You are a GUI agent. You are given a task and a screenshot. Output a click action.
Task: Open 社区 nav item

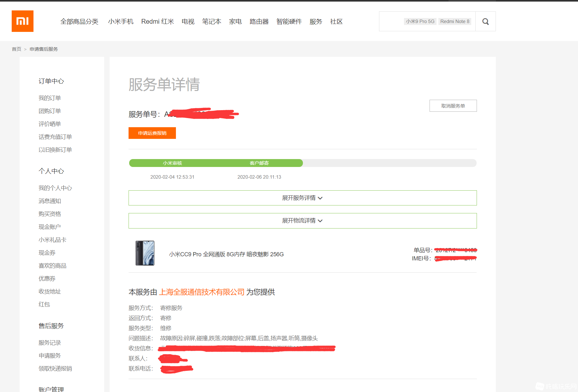point(336,21)
